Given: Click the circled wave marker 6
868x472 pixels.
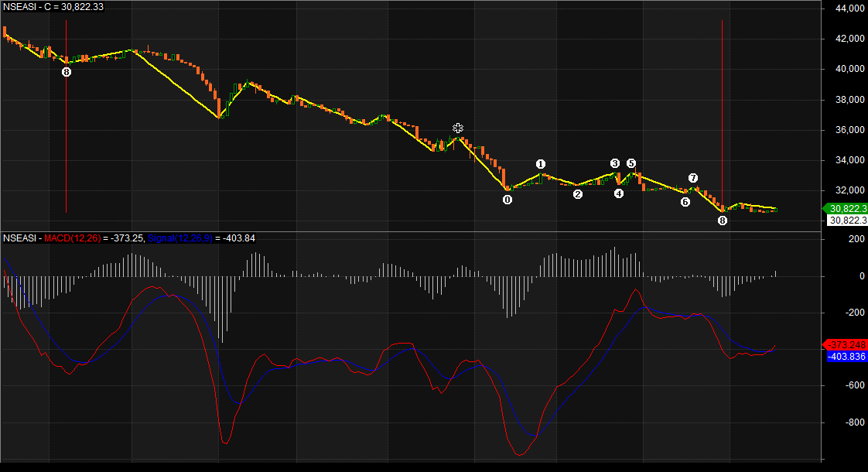Looking at the screenshot, I should (x=685, y=202).
